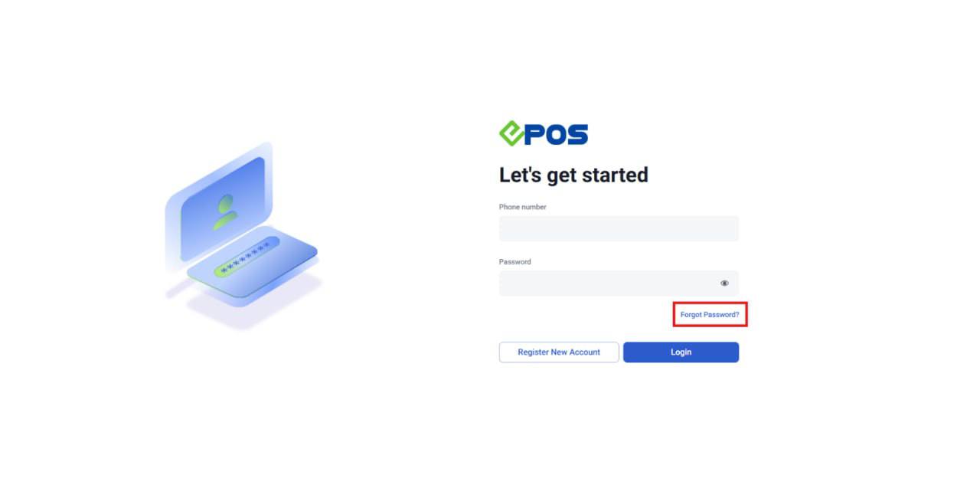Click the laptop screen panel in the illustration

tap(219, 205)
